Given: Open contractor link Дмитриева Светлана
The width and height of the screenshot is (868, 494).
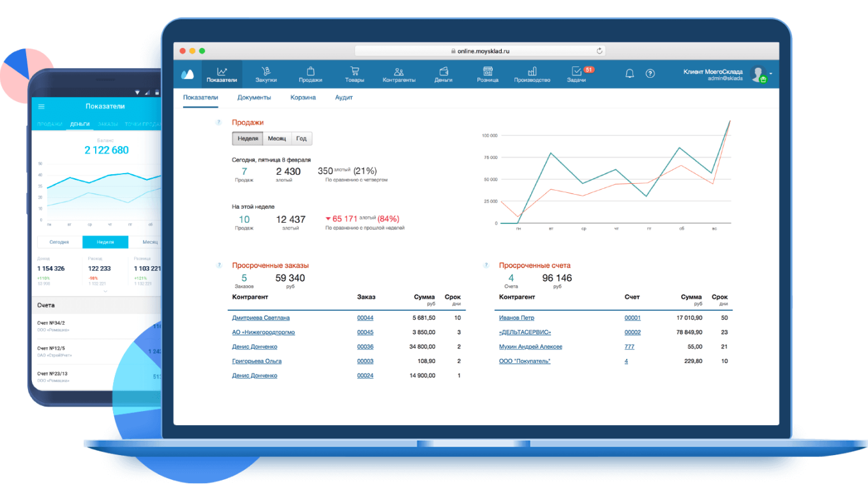Looking at the screenshot, I should (x=260, y=318).
